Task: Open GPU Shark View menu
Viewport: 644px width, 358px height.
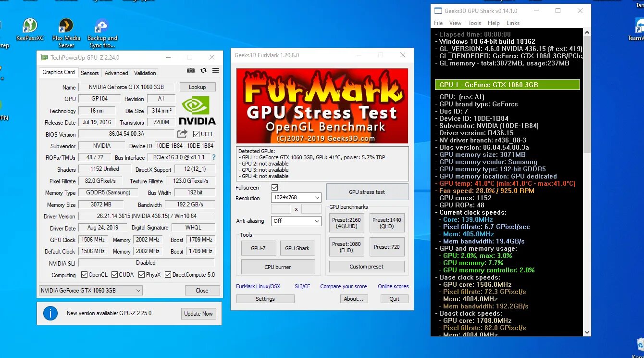Action: (455, 23)
